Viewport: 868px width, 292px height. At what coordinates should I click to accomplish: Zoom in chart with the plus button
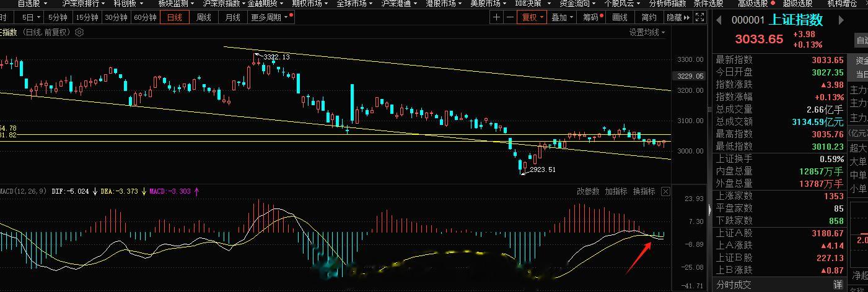click(496, 17)
